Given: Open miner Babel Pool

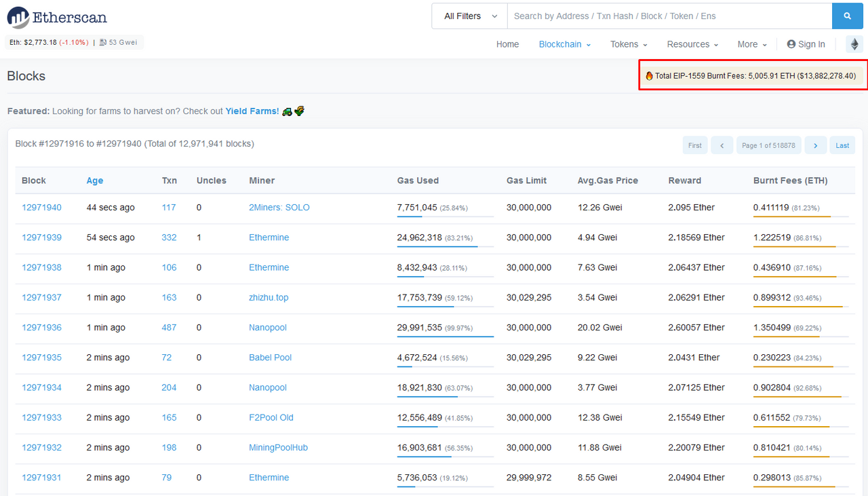Looking at the screenshot, I should [x=270, y=358].
